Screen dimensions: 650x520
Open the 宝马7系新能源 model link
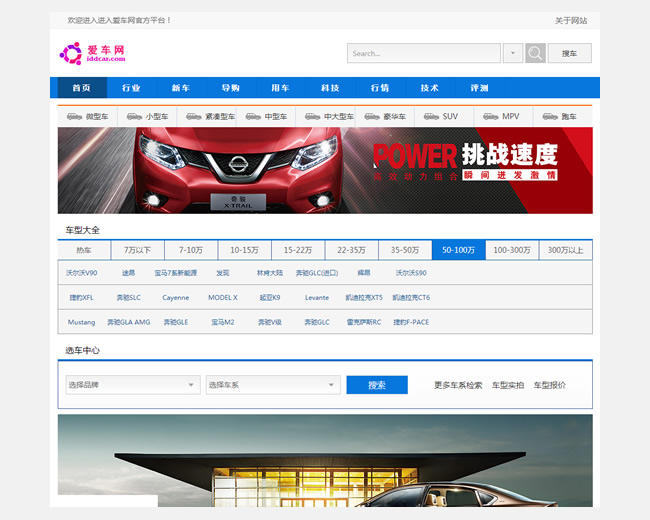175,273
